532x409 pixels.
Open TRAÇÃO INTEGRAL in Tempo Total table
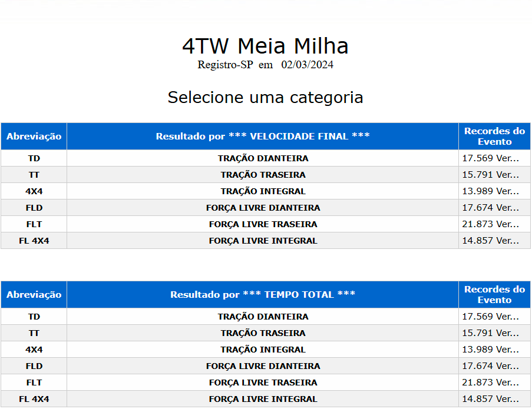(263, 350)
